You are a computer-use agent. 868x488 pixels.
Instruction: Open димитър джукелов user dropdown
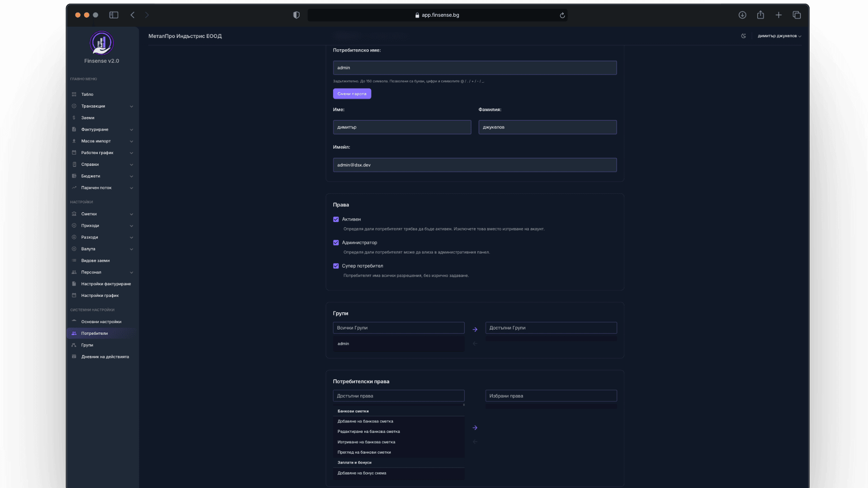pos(779,36)
